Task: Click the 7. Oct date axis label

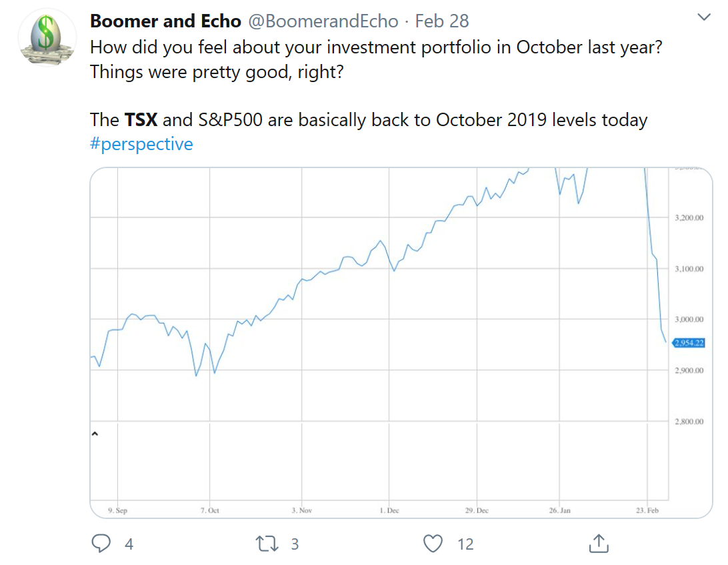Action: (209, 510)
